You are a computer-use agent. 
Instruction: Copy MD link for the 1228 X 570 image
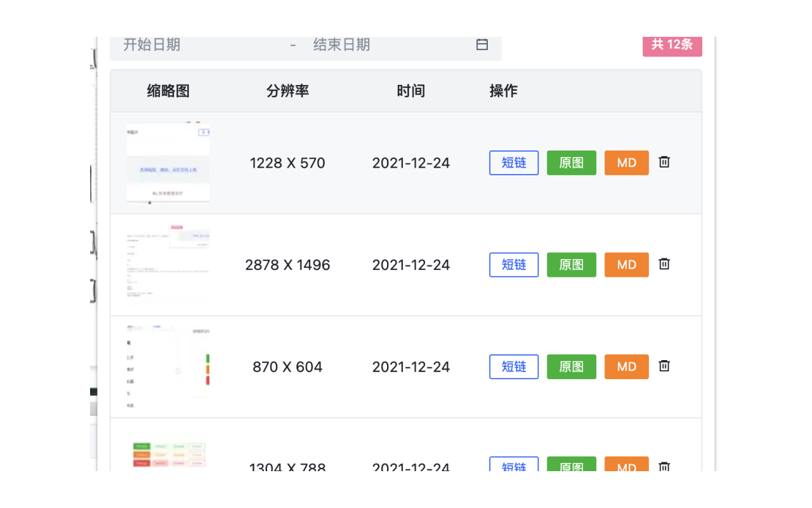[626, 163]
